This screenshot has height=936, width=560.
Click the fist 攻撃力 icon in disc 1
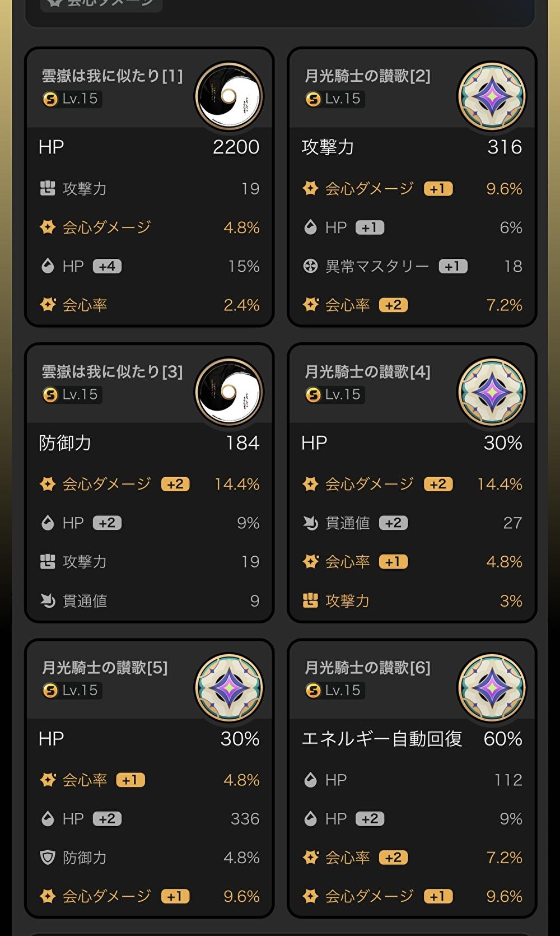[x=48, y=188]
